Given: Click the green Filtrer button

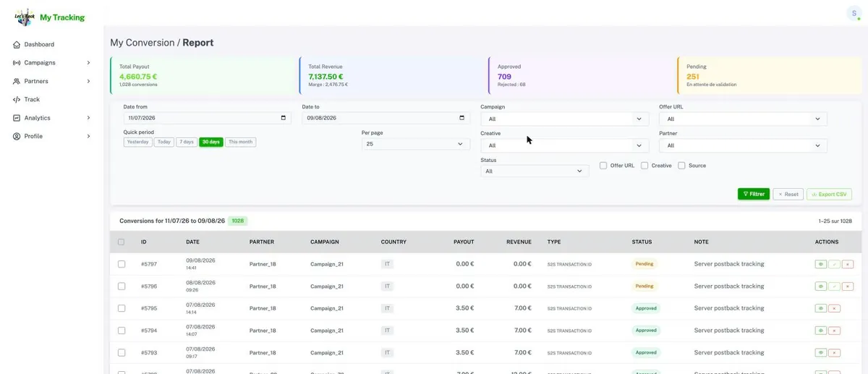Looking at the screenshot, I should pos(754,194).
